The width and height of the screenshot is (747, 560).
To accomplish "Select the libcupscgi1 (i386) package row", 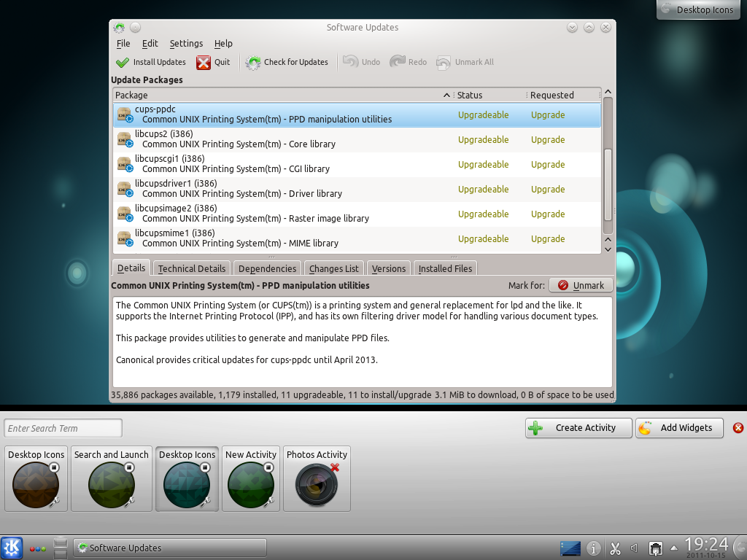I will [357, 164].
